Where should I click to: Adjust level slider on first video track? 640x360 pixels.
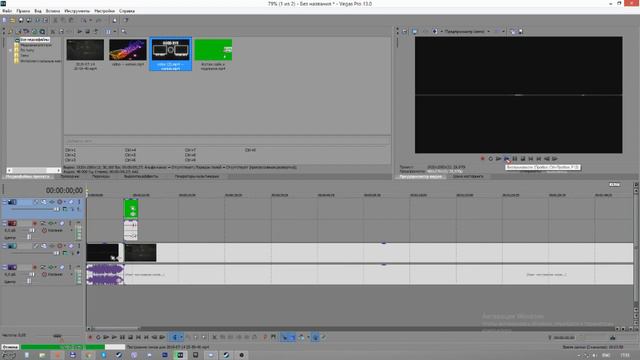(x=57, y=209)
